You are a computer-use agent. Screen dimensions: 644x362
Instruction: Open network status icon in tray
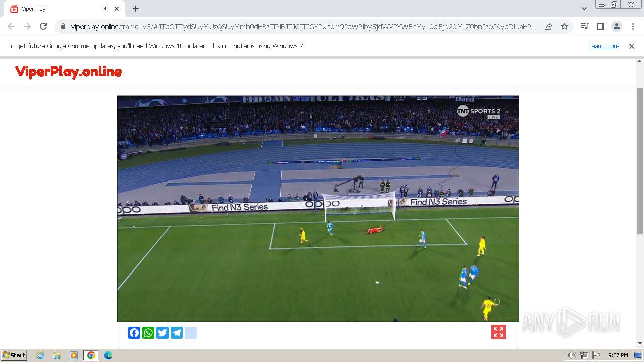point(584,355)
